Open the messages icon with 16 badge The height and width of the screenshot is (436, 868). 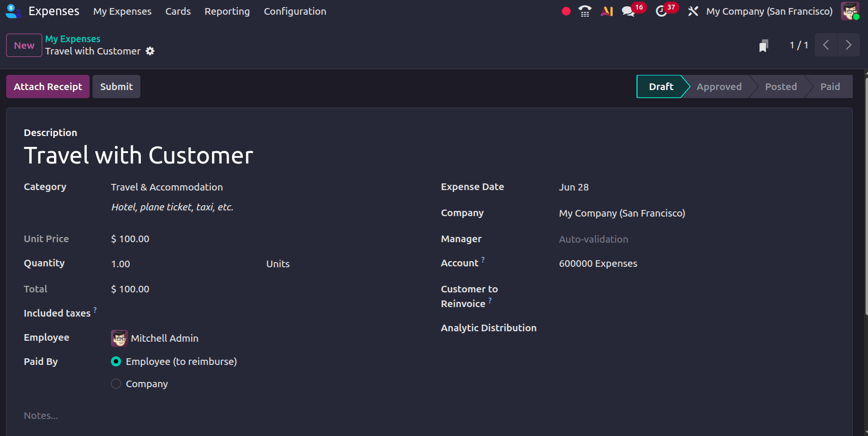coord(628,11)
